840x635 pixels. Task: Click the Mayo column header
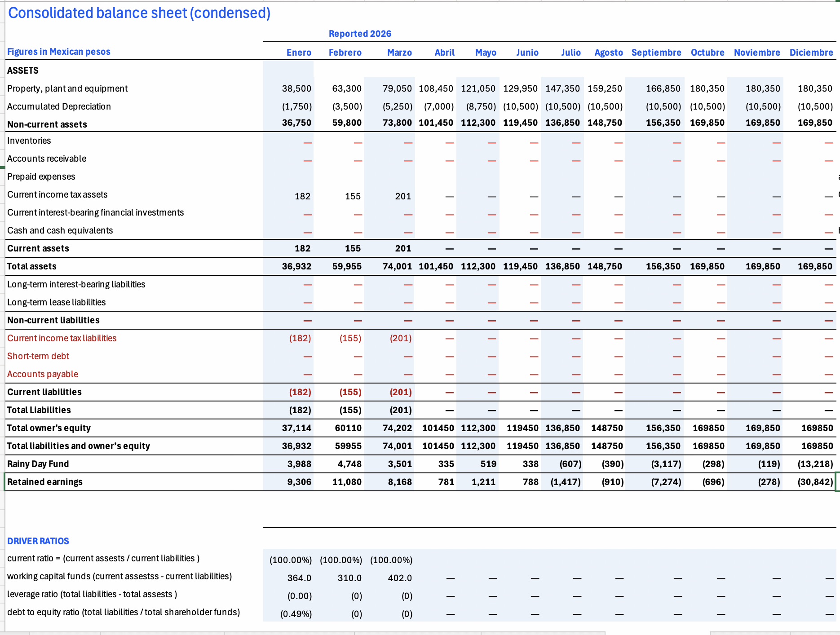coord(486,53)
